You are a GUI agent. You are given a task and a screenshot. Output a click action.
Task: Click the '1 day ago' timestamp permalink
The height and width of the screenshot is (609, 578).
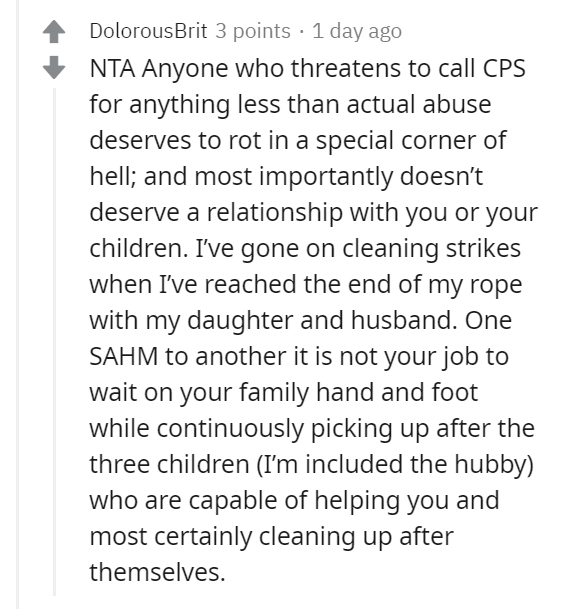357,31
